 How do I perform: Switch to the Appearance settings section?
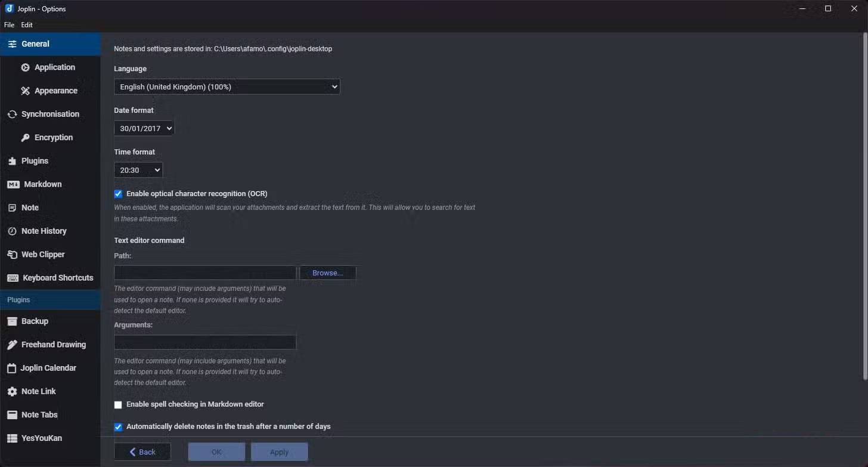(55, 91)
